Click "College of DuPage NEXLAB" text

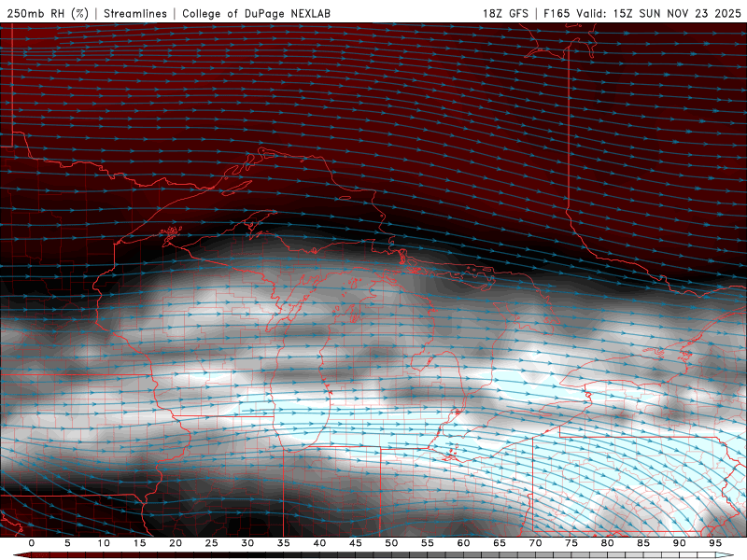pyautogui.click(x=256, y=13)
